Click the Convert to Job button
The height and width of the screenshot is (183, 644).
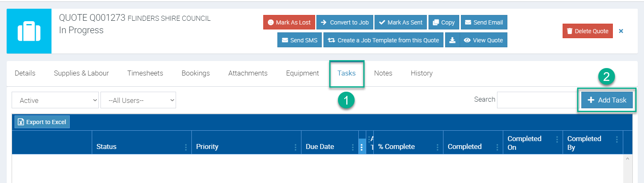[345, 22]
